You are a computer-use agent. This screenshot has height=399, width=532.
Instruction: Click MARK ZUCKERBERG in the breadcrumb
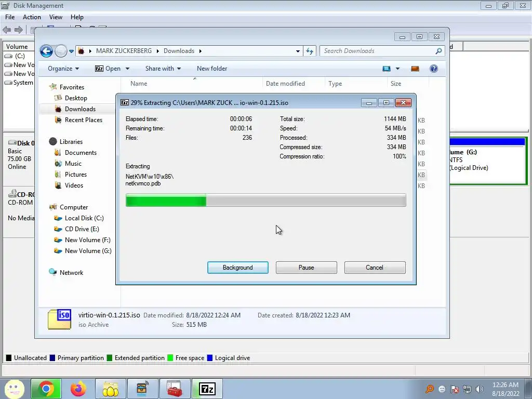pos(124,51)
